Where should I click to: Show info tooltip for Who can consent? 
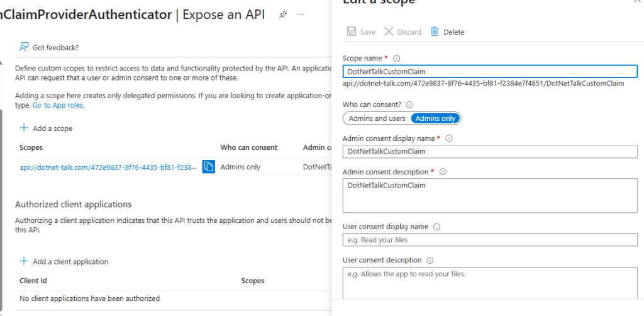click(x=409, y=104)
